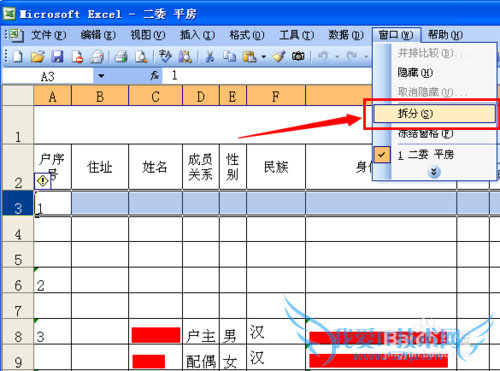Select column C header

pyautogui.click(x=155, y=96)
